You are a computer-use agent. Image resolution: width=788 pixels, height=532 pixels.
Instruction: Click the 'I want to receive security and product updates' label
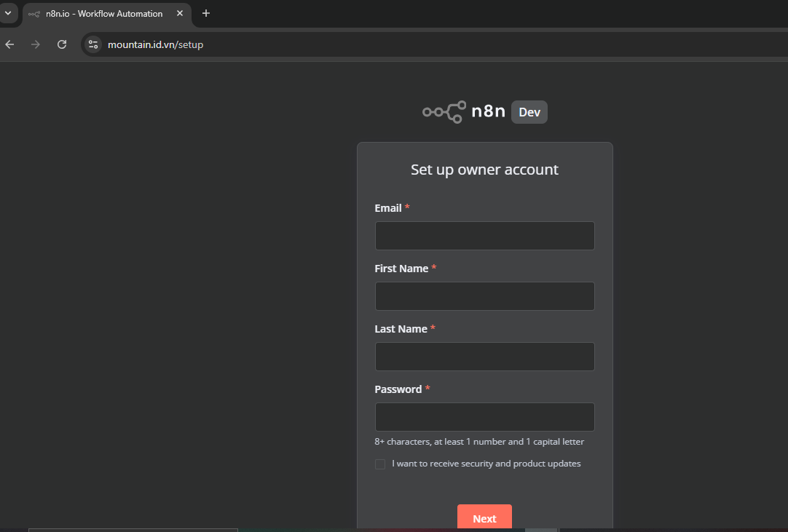tap(486, 464)
